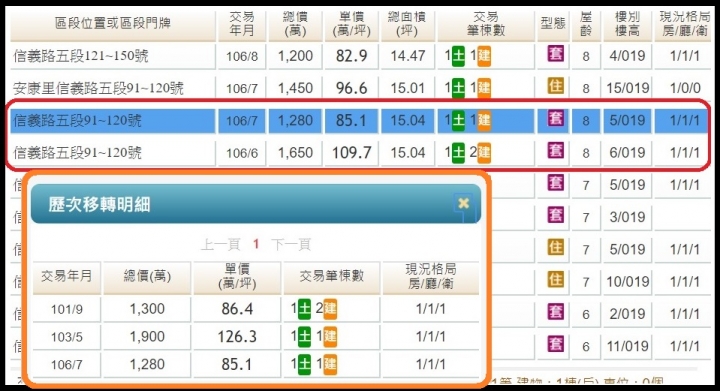The height and width of the screenshot is (391, 720).
Task: Click 住 icon in 10/019 row
Action: point(556,280)
